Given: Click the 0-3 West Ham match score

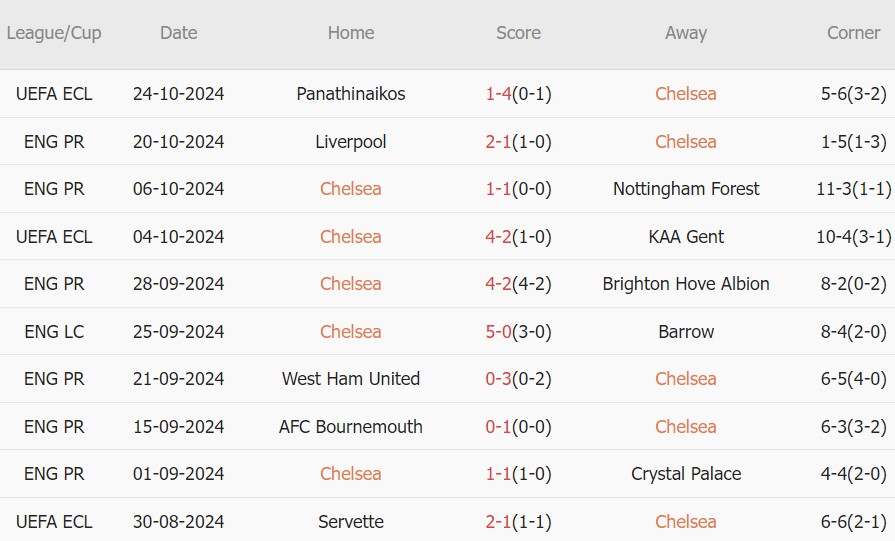Looking at the screenshot, I should click(499, 379).
